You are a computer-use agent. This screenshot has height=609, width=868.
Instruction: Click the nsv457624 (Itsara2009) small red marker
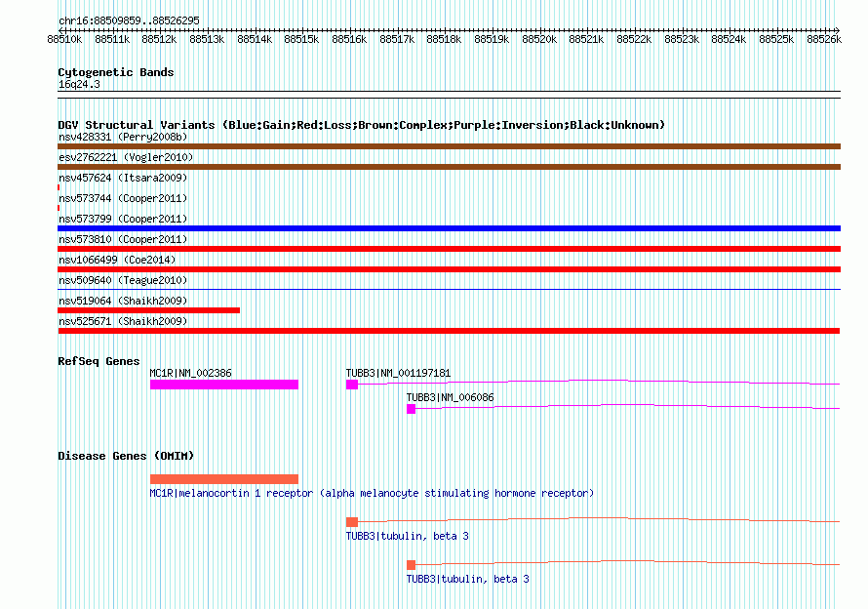(59, 187)
